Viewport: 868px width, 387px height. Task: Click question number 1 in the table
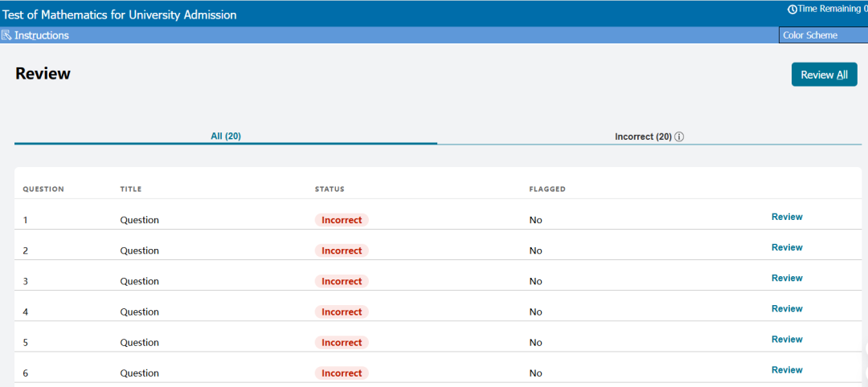click(x=26, y=220)
